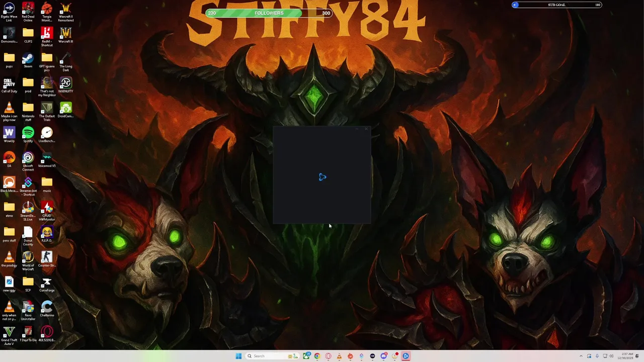
Task: Select That's not my Neighbor icon
Action: point(47,86)
